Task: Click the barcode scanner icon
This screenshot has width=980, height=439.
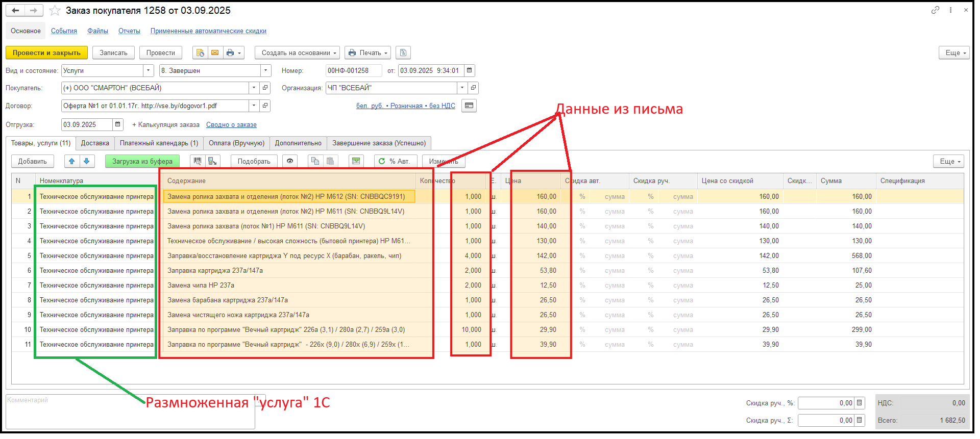Action: coord(198,162)
